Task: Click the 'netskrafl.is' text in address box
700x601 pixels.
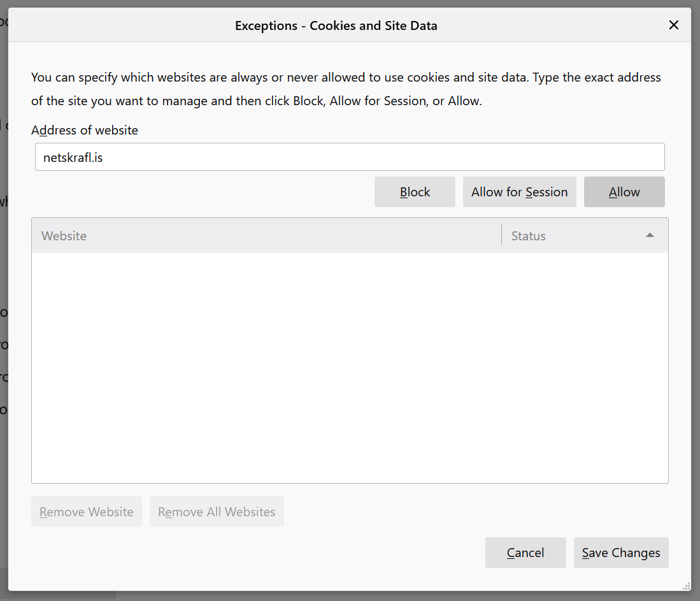Action: 73,157
